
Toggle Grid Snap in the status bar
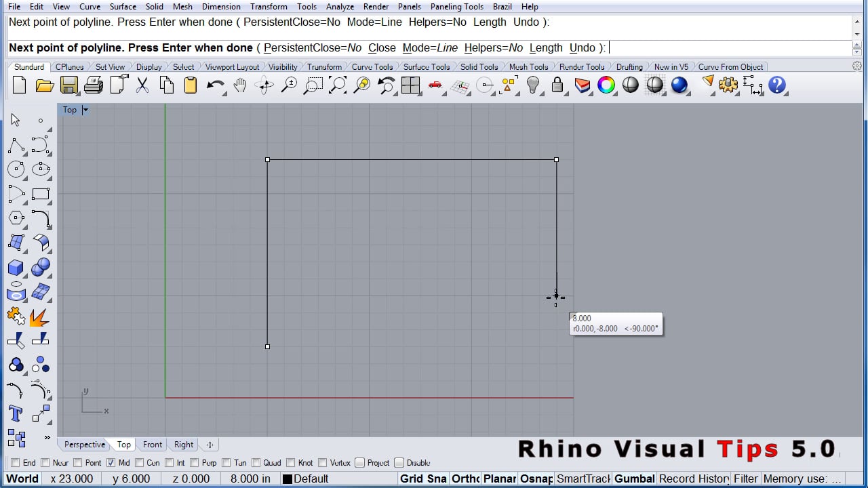pos(423,479)
